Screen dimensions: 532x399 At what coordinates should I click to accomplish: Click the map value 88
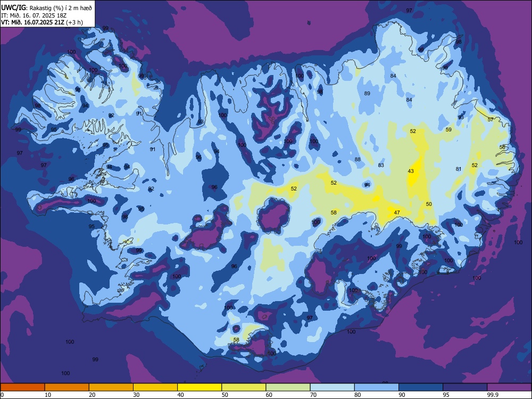tap(358, 160)
